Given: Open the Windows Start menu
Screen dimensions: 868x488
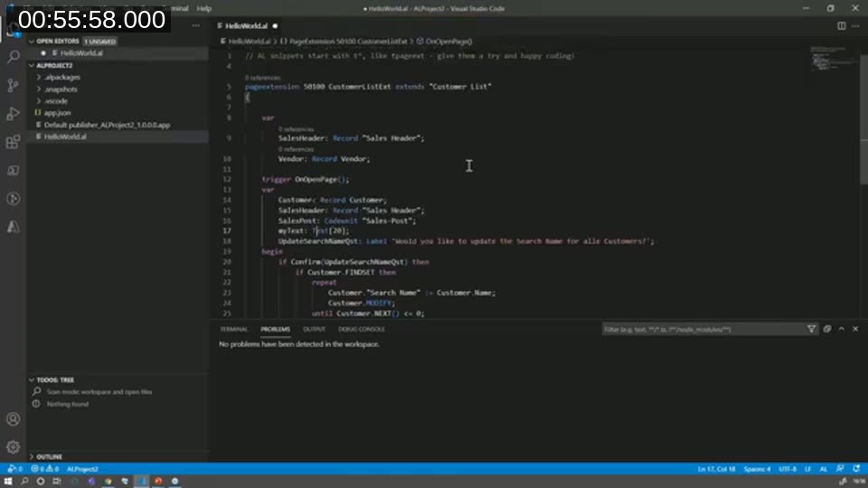Looking at the screenshot, I should pyautogui.click(x=8, y=482).
